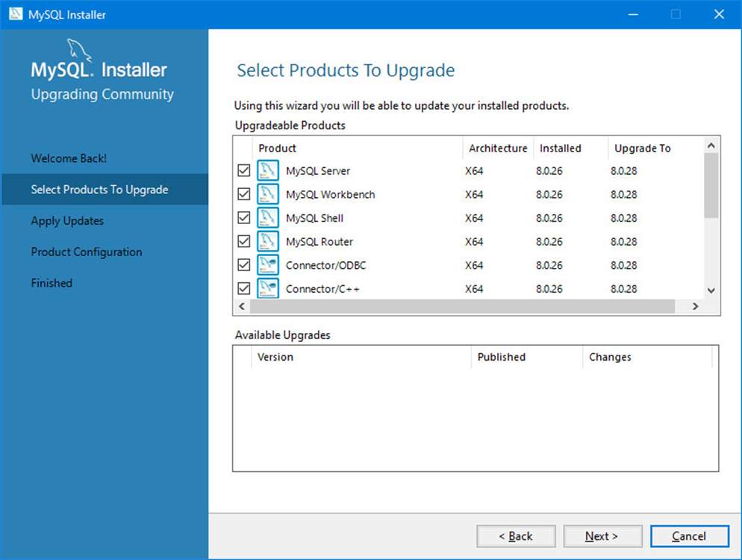The height and width of the screenshot is (560, 742).
Task: Select the MySQL Workbench row name
Action: [x=330, y=195]
